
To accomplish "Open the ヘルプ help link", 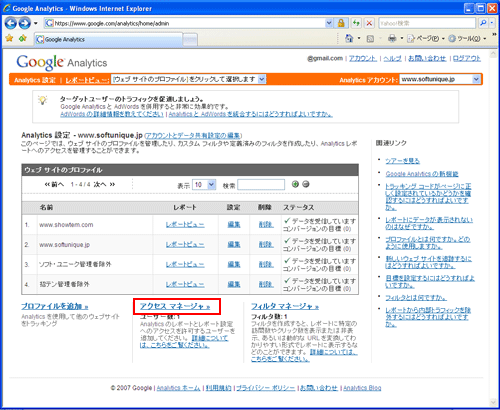I will (x=392, y=59).
